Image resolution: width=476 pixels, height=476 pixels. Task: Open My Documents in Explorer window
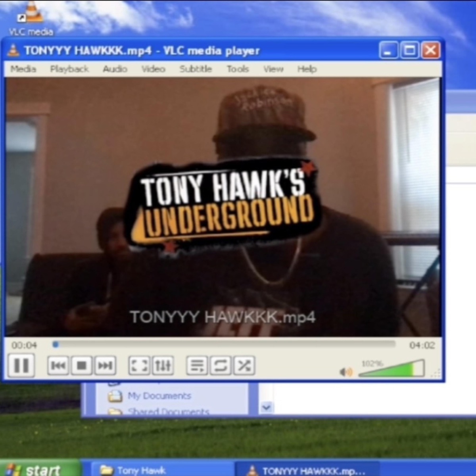[x=150, y=395]
